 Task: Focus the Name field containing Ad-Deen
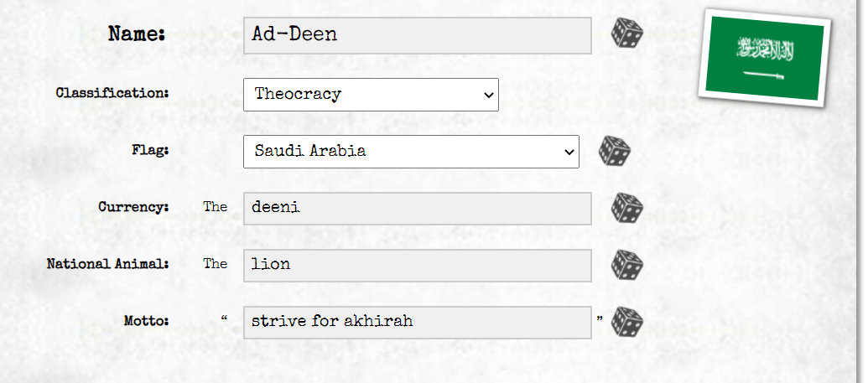coord(418,35)
